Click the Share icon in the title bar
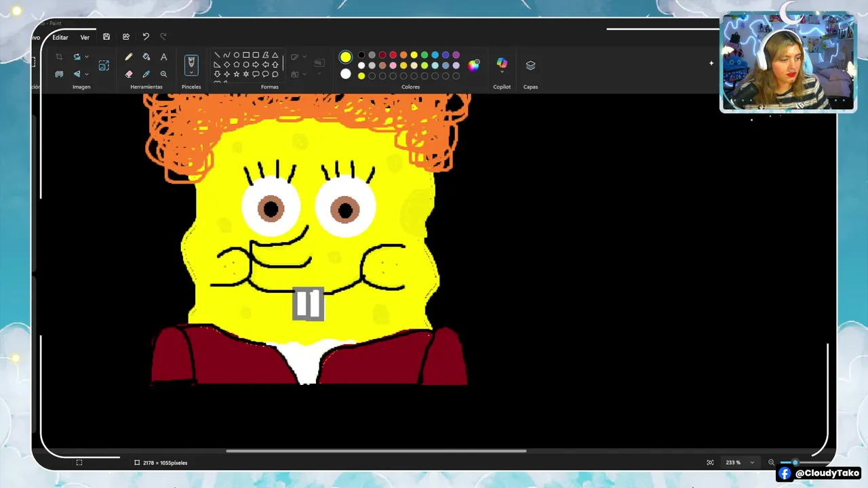 [126, 37]
